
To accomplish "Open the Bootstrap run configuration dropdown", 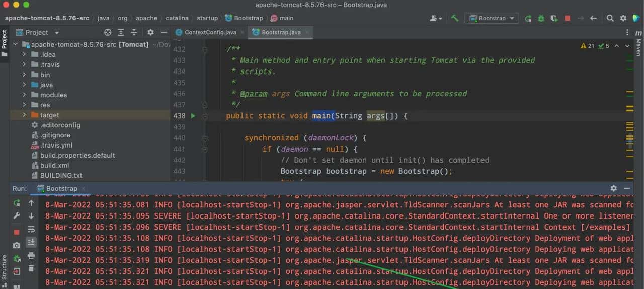I will tap(492, 18).
